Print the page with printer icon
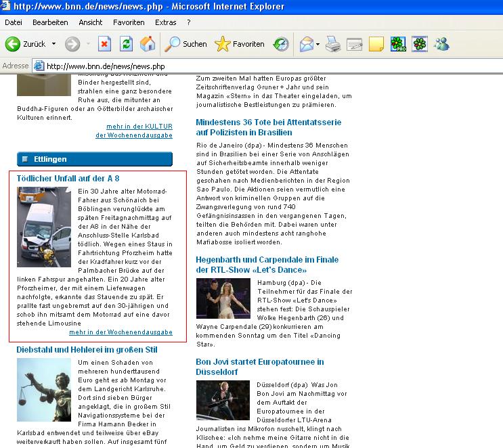Image resolution: width=503 pixels, height=448 pixels. [332, 44]
